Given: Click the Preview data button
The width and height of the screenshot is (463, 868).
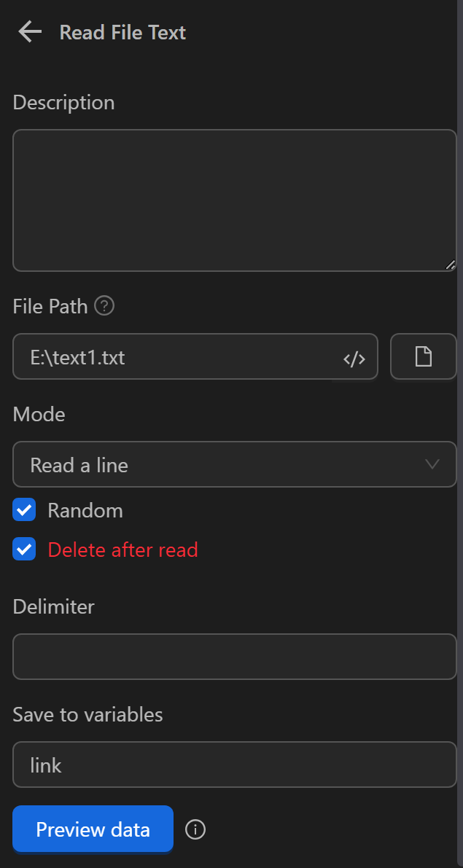Looking at the screenshot, I should tap(93, 829).
